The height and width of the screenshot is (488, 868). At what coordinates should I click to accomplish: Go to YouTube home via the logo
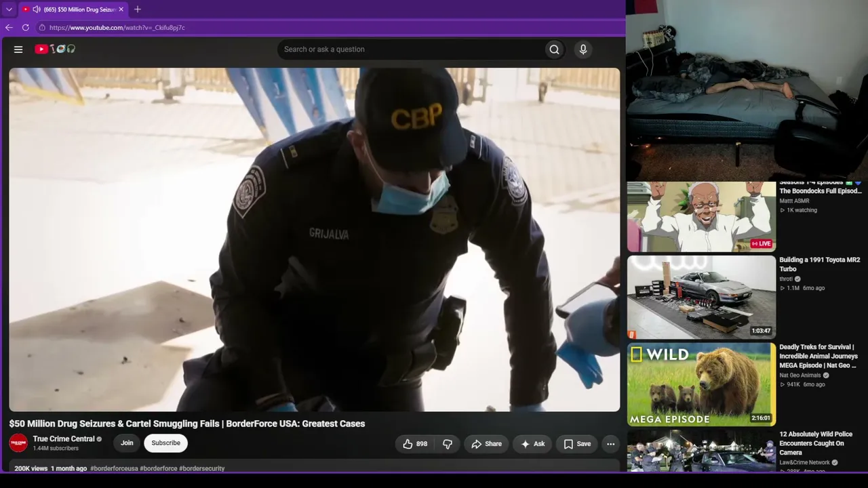click(x=55, y=49)
